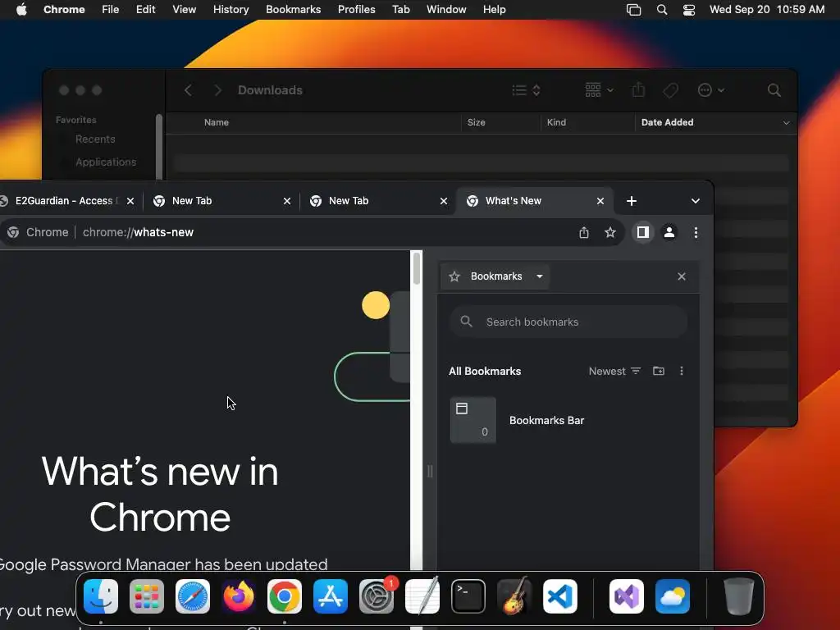Click the Chrome site info icon in address bar

tap(13, 232)
